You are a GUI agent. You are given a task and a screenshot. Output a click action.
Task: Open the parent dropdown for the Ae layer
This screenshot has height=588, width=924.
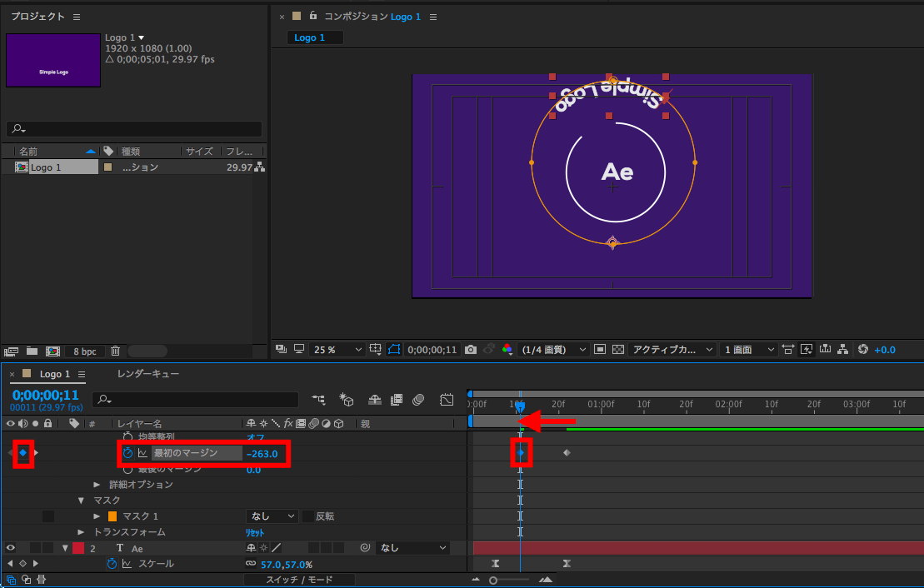click(x=412, y=548)
